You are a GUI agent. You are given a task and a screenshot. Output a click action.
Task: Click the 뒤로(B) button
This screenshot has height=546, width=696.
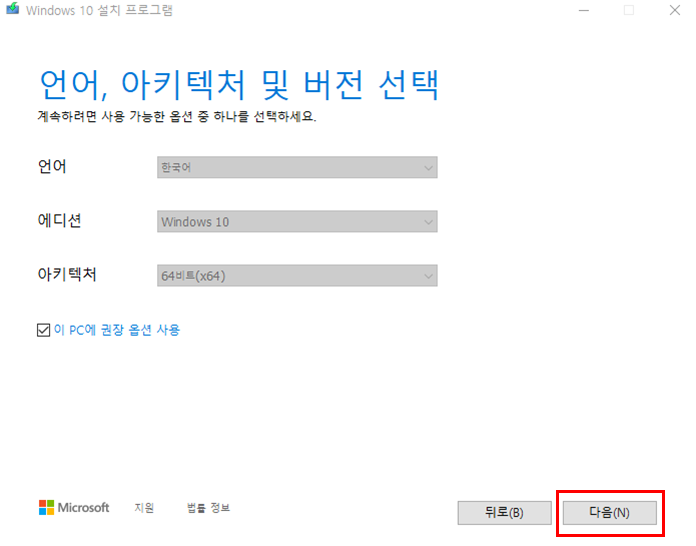504,513
